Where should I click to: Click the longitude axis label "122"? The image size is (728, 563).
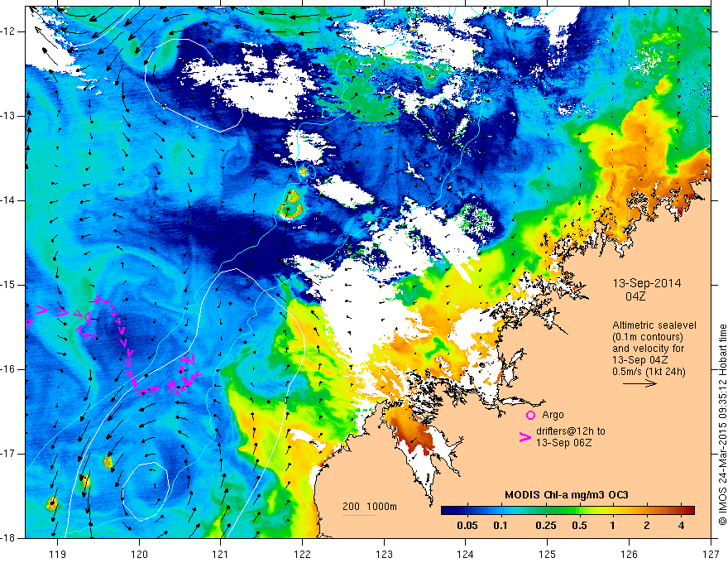click(x=302, y=554)
